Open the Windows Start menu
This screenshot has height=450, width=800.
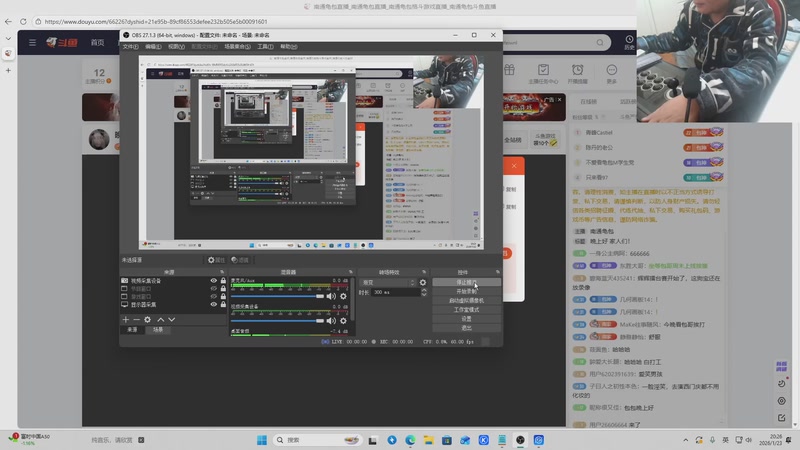tap(262, 440)
